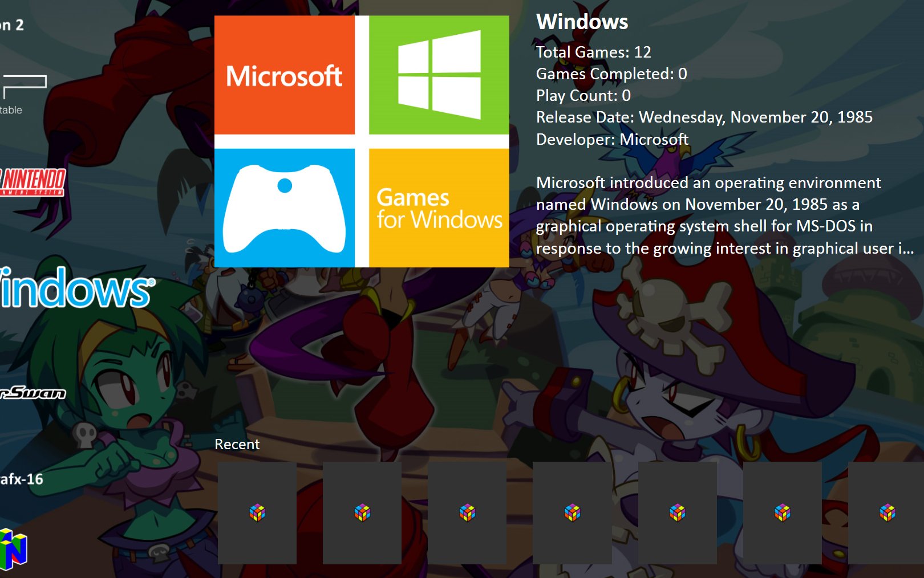The height and width of the screenshot is (578, 924).
Task: Select the Super Nintendo platform logo
Action: (33, 182)
